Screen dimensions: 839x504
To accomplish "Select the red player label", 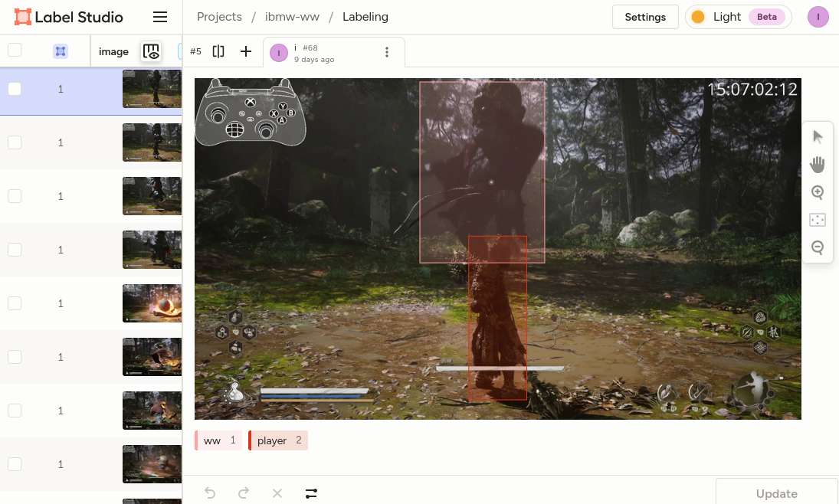I will [x=278, y=440].
